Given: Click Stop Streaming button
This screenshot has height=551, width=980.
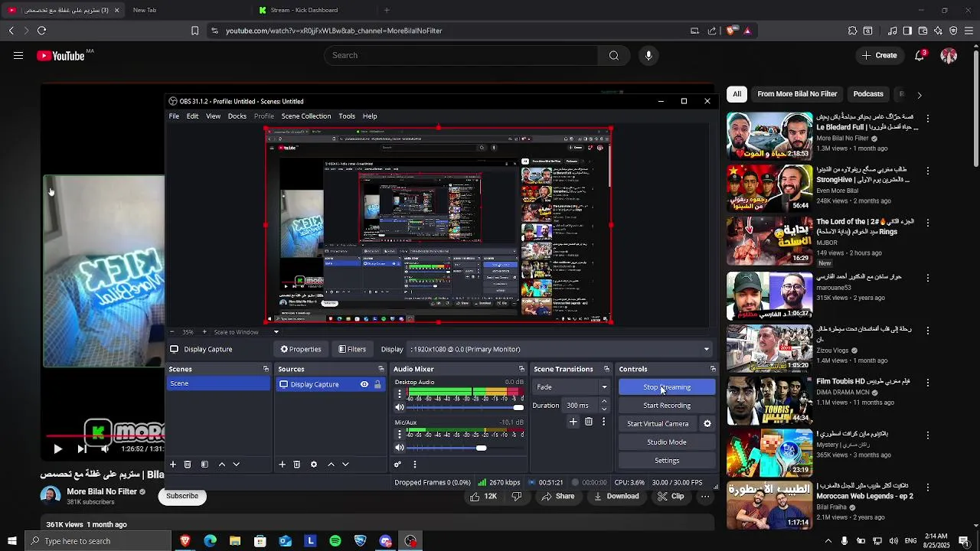Looking at the screenshot, I should pyautogui.click(x=667, y=387).
